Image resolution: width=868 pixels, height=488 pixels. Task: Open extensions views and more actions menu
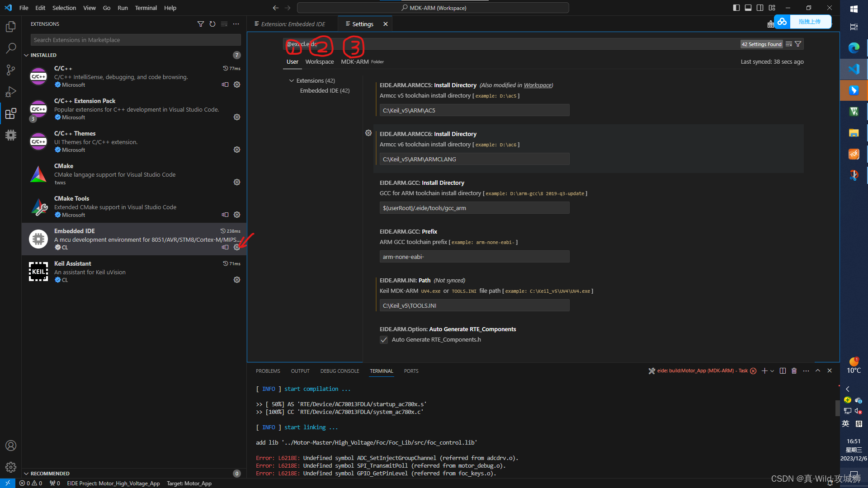coord(236,24)
